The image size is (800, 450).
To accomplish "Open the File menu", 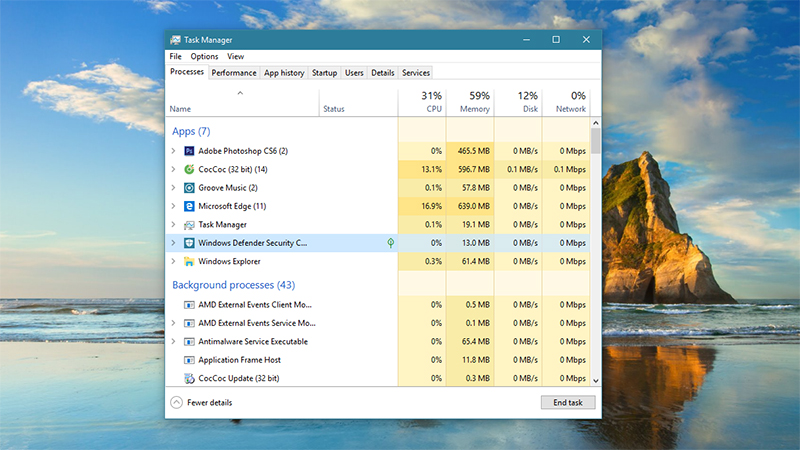I will pos(176,56).
